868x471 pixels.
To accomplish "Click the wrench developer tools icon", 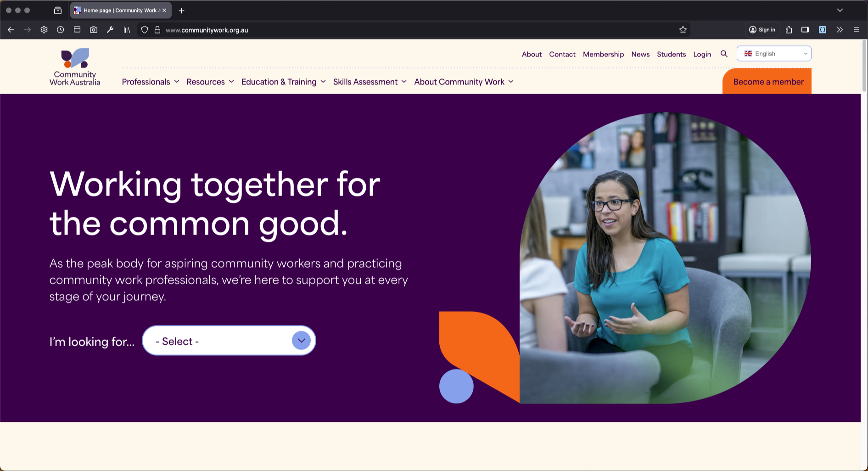I will [x=110, y=30].
